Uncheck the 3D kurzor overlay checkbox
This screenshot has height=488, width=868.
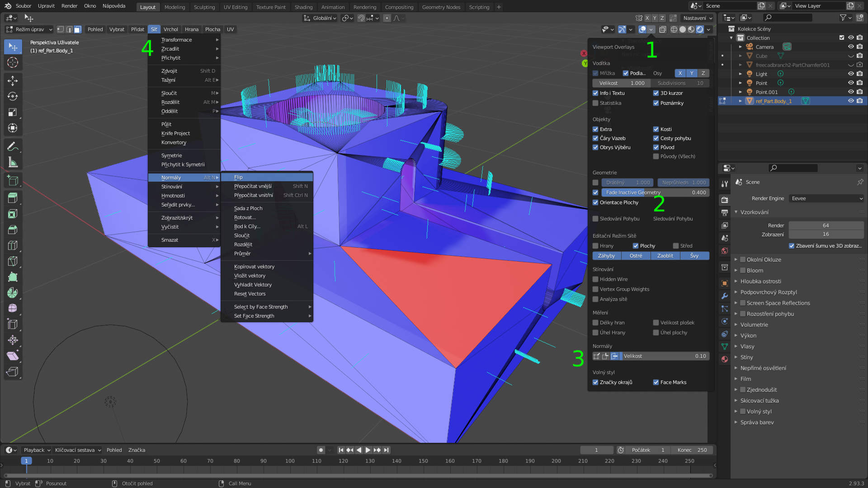(x=656, y=93)
